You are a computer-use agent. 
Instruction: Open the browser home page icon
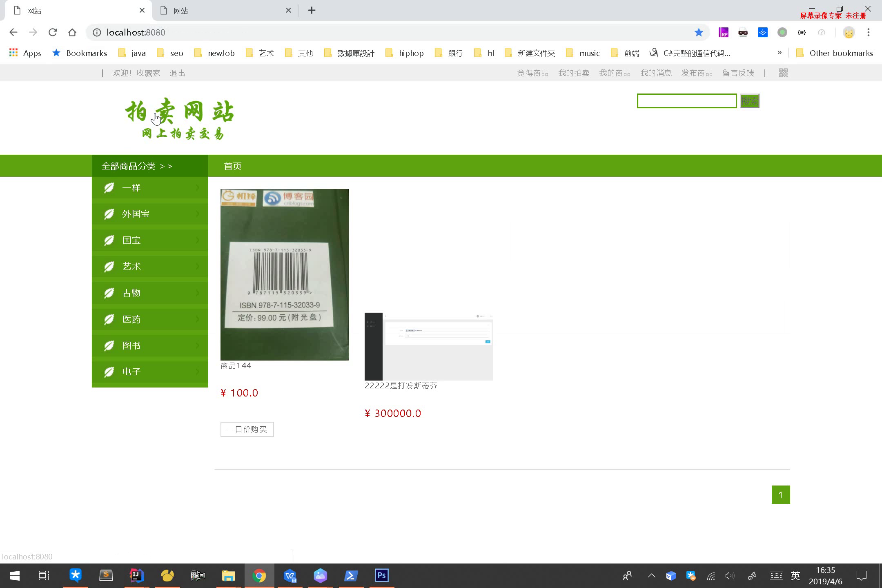tap(72, 32)
